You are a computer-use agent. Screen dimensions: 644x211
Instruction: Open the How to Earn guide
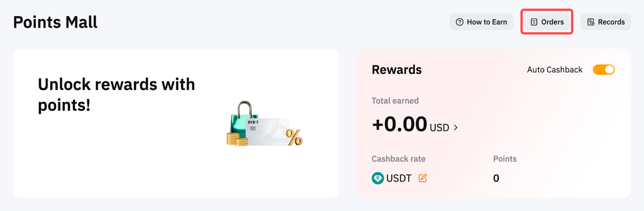(481, 22)
